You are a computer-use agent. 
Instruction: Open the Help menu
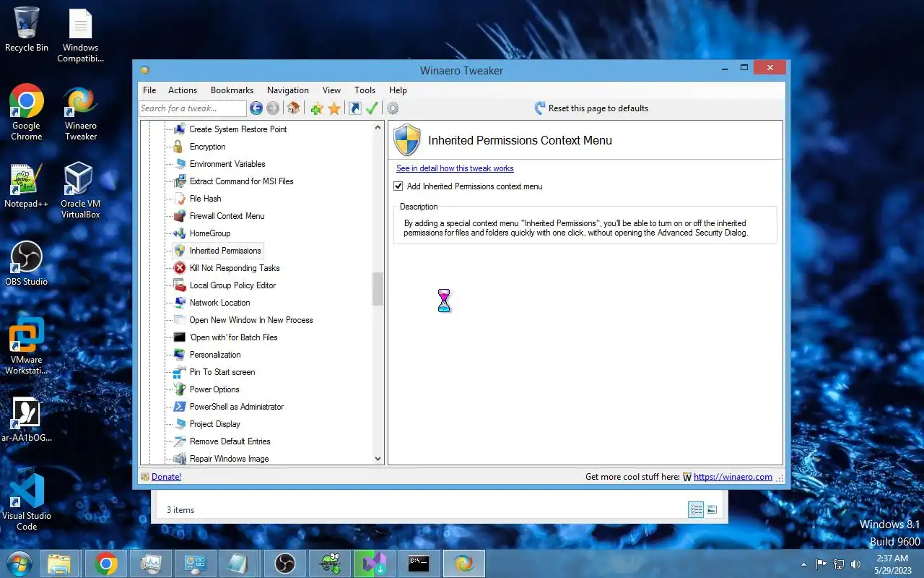point(398,90)
